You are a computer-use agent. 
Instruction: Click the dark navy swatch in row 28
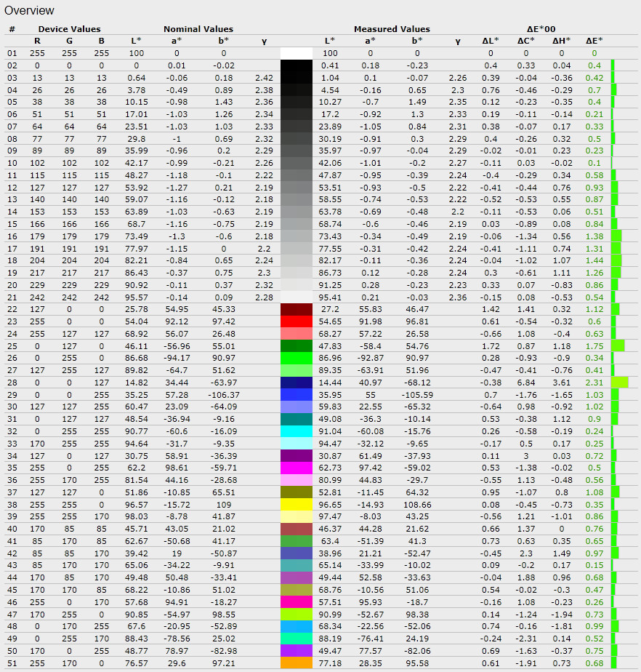pos(296,383)
